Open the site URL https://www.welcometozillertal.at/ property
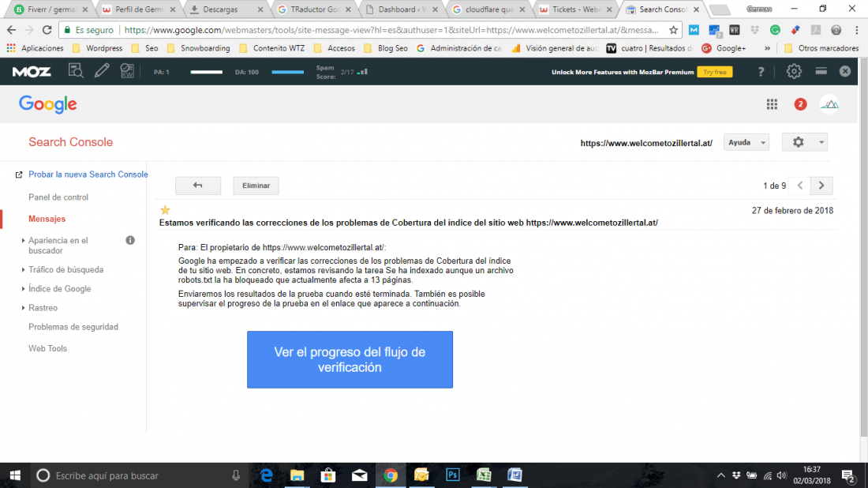 tap(646, 143)
